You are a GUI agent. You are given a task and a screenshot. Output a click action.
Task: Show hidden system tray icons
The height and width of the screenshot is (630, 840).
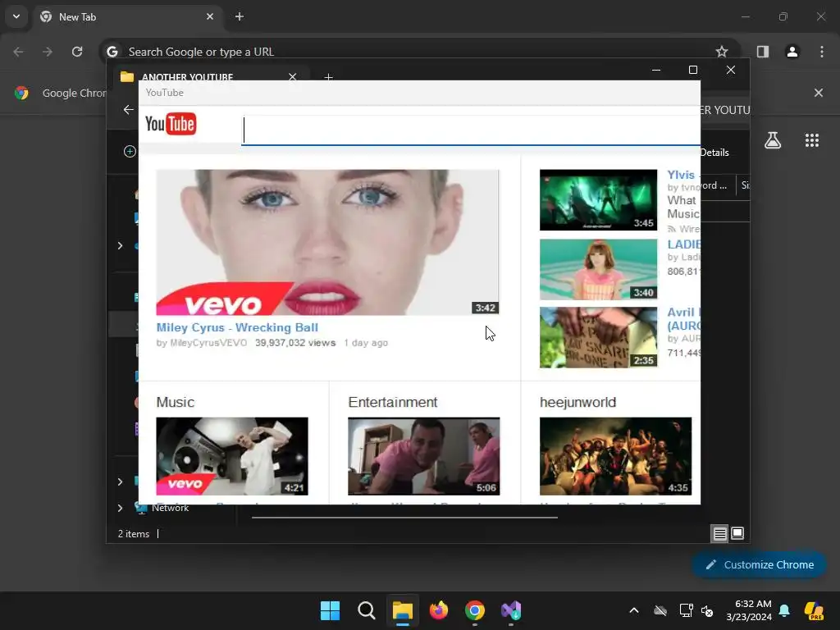[x=634, y=610]
